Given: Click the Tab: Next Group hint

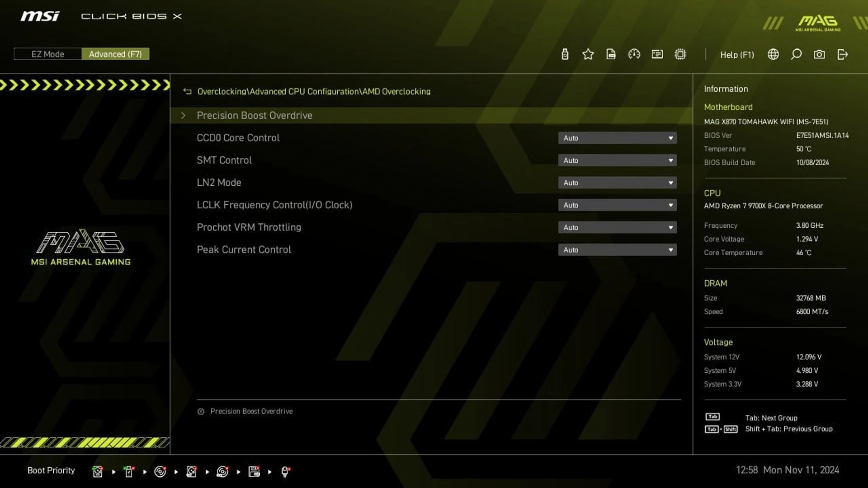Looking at the screenshot, I should tap(771, 418).
